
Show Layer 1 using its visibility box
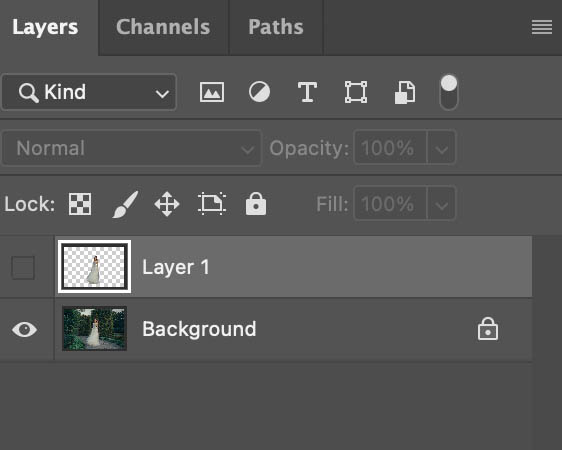[x=23, y=267]
